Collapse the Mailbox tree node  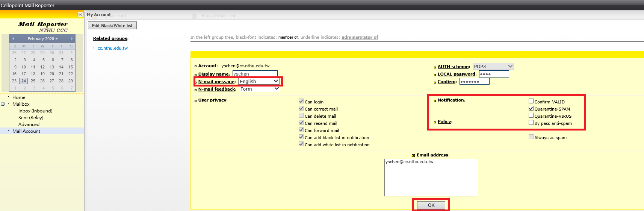point(3,104)
